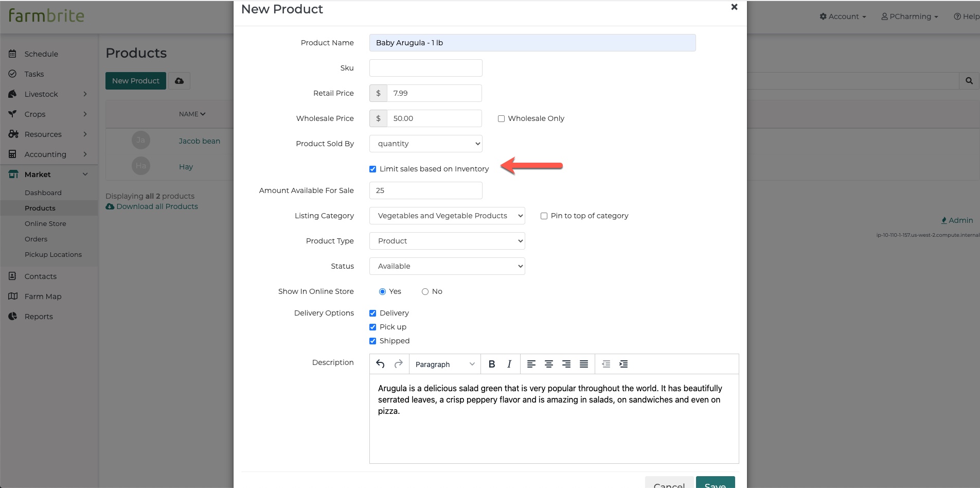Open the Status dropdown
The image size is (980, 488).
coord(447,266)
